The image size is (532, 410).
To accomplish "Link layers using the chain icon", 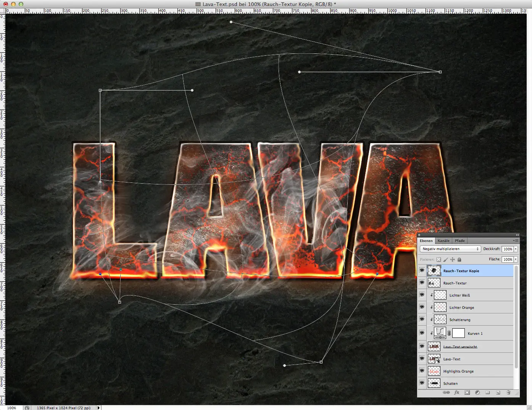I will coord(446,392).
